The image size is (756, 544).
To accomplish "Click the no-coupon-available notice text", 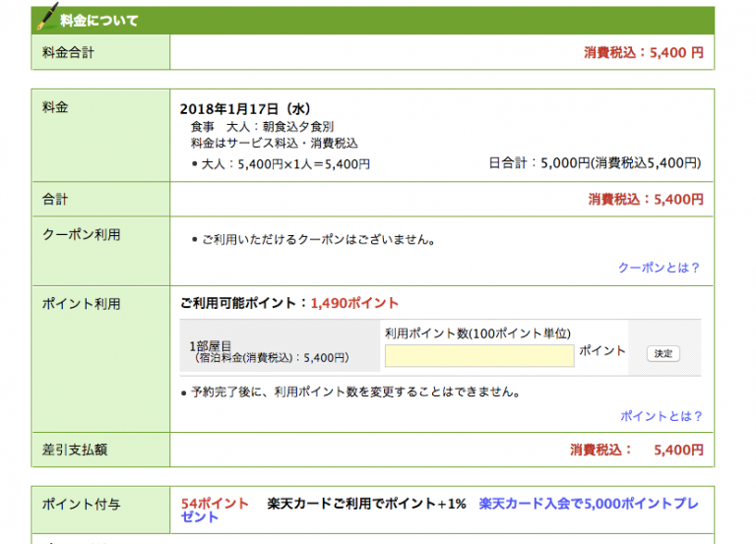I will tap(317, 239).
